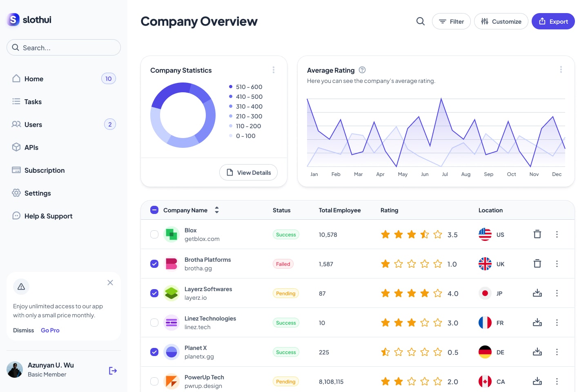Click the search magnifier icon in header
Viewport: 588px width, 392px height.
[420, 21]
